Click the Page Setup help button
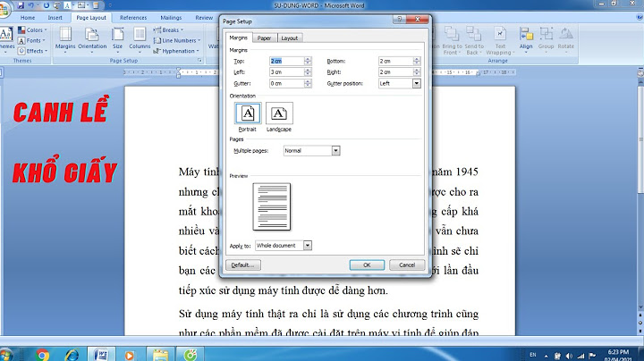Screen dimensions: 644x361 [x=399, y=20]
